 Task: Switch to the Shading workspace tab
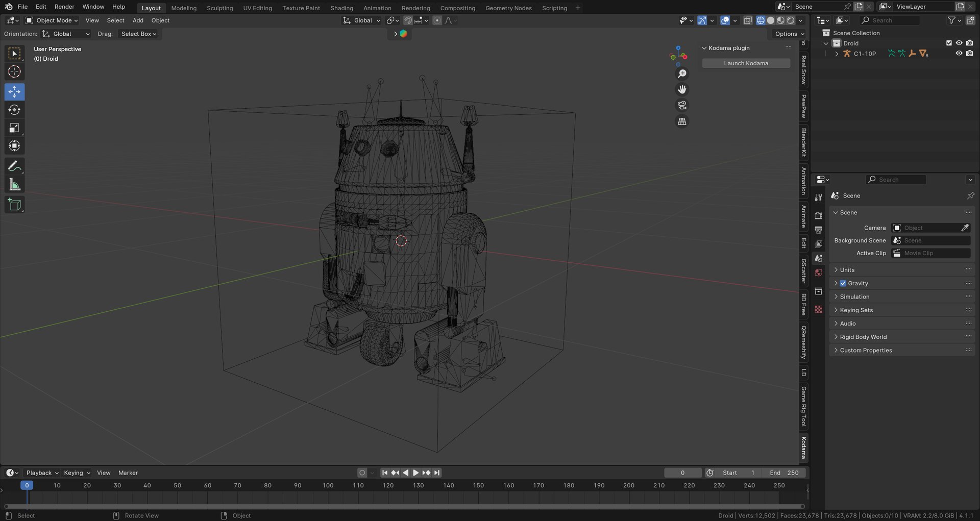[x=341, y=8]
